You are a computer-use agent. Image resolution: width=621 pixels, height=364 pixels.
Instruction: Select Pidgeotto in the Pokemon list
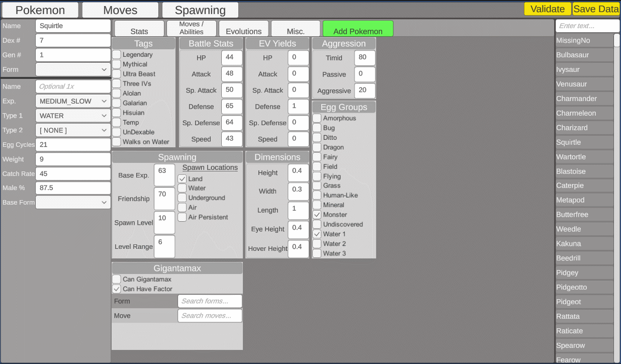click(x=584, y=288)
